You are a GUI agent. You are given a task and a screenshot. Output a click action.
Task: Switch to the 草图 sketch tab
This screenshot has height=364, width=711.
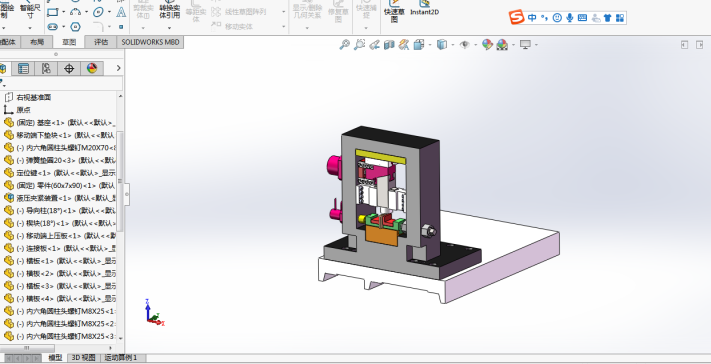click(x=69, y=42)
